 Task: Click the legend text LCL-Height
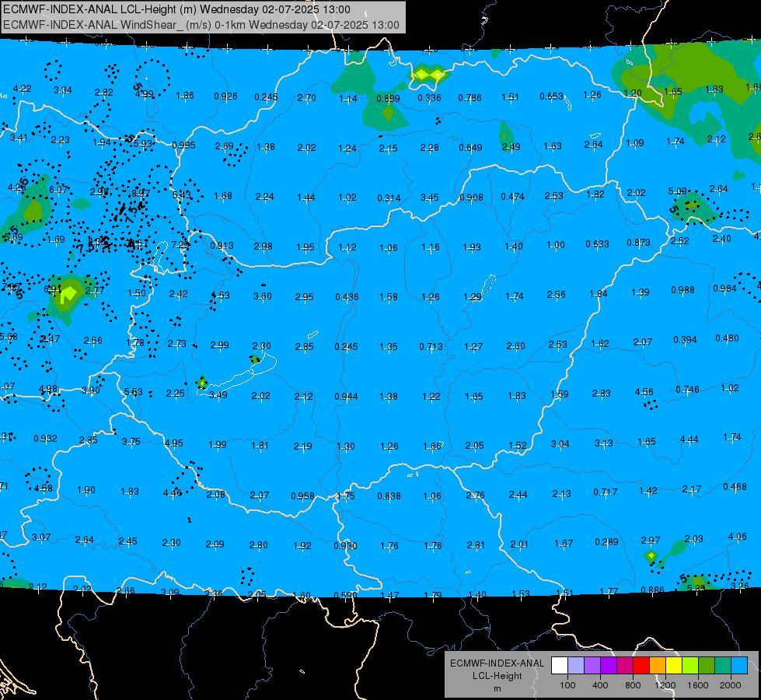(497, 676)
